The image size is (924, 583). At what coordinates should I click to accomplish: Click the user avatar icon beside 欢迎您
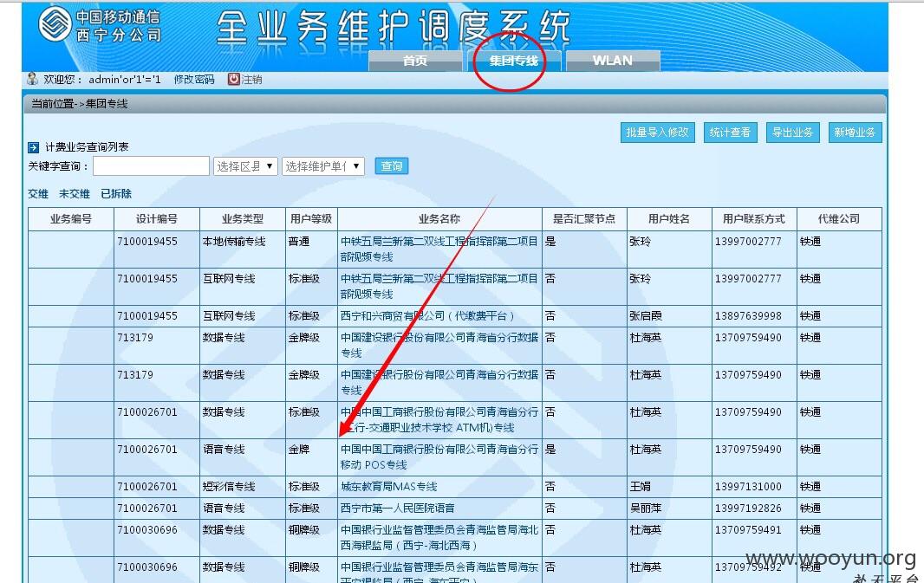coord(32,79)
